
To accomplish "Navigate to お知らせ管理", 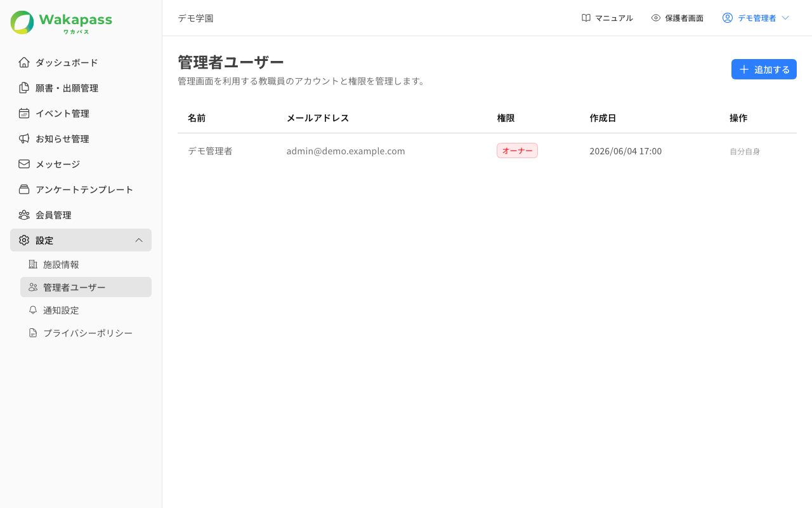I will 81,138.
